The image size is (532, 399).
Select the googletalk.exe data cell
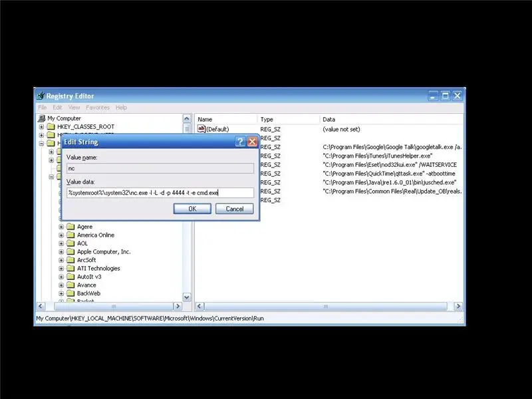(392, 147)
